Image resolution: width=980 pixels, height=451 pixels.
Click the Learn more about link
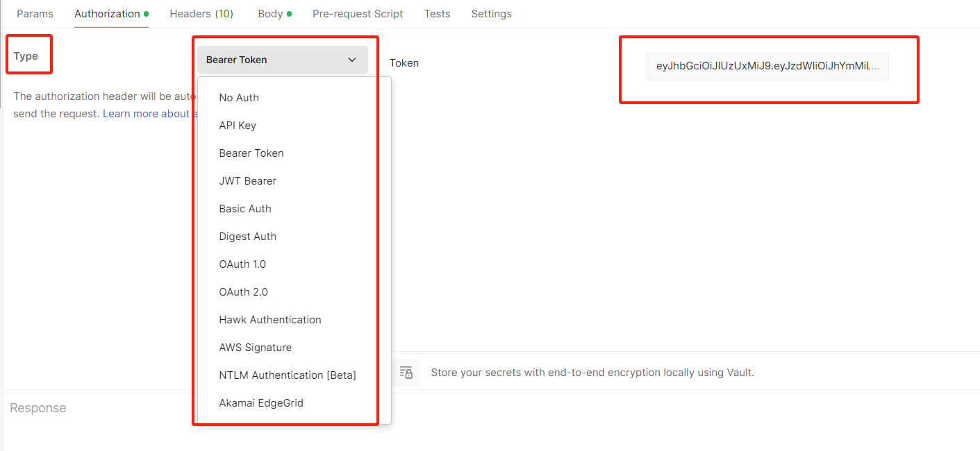pos(147,114)
